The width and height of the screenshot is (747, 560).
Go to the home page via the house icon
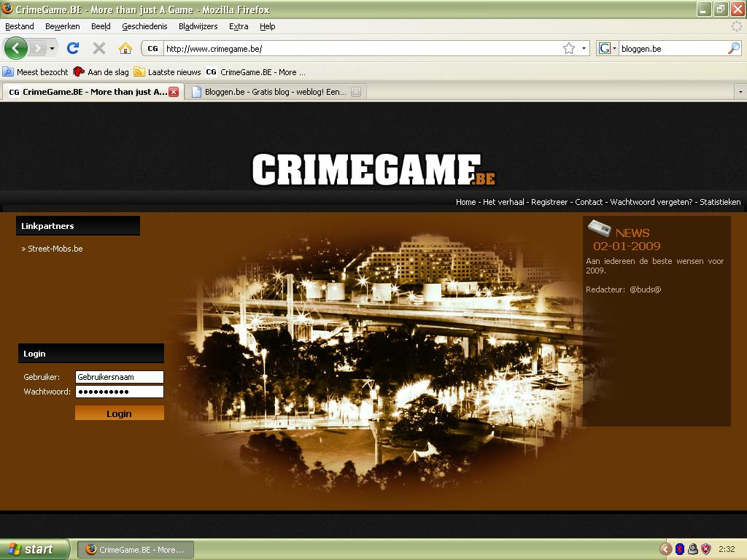(125, 48)
